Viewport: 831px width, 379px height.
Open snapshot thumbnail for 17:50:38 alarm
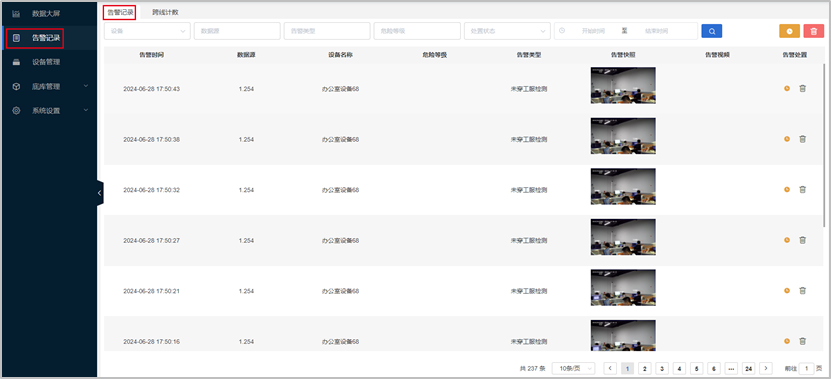(623, 136)
